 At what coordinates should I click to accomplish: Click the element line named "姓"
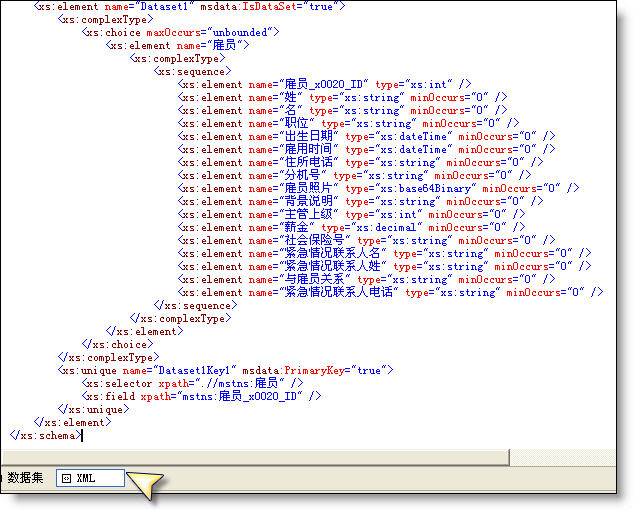(x=342, y=97)
